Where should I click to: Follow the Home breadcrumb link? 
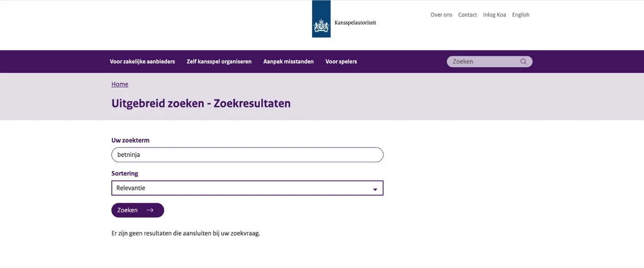click(x=120, y=84)
